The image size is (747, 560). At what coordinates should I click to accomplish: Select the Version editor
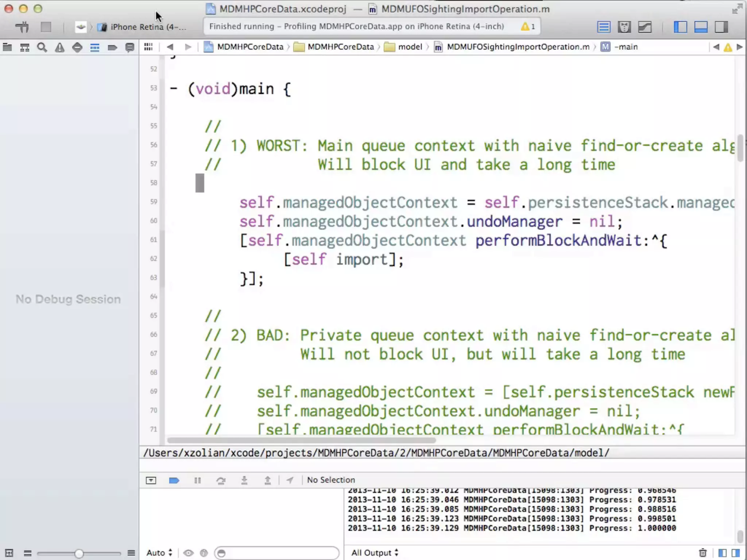pyautogui.click(x=645, y=27)
